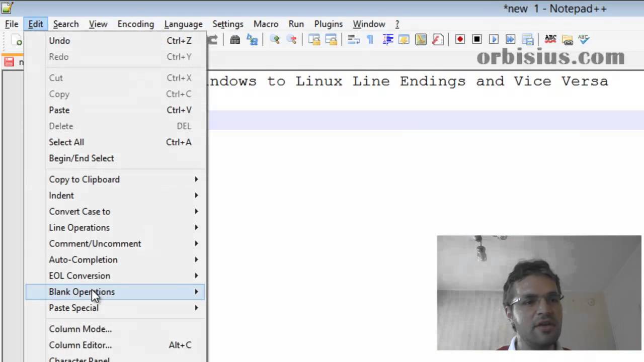
Task: Open the Search menu
Action: click(x=66, y=24)
